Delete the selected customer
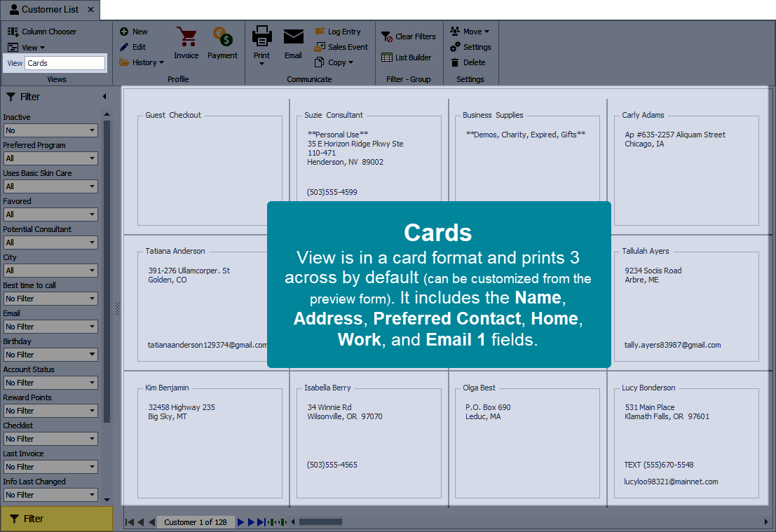 tap(470, 62)
